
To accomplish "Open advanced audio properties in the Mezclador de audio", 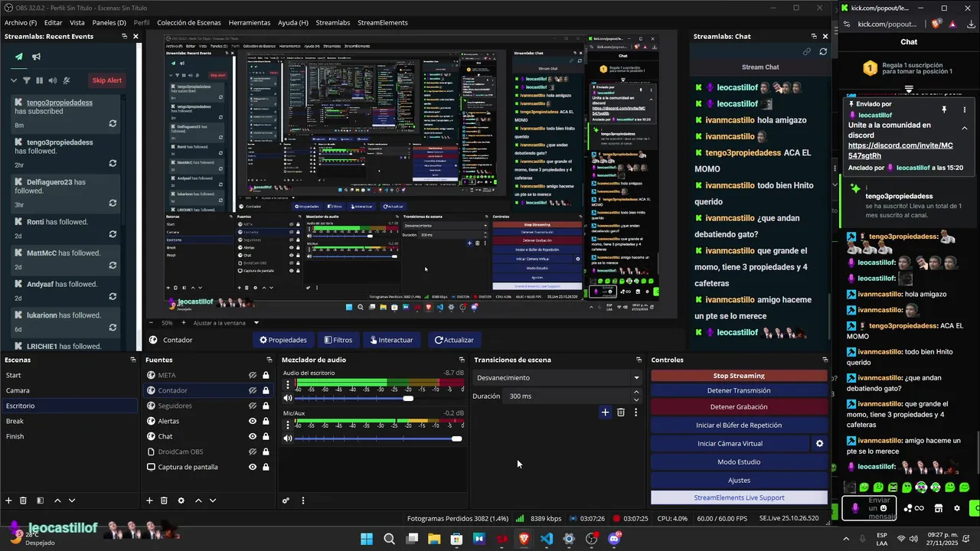I will [286, 500].
